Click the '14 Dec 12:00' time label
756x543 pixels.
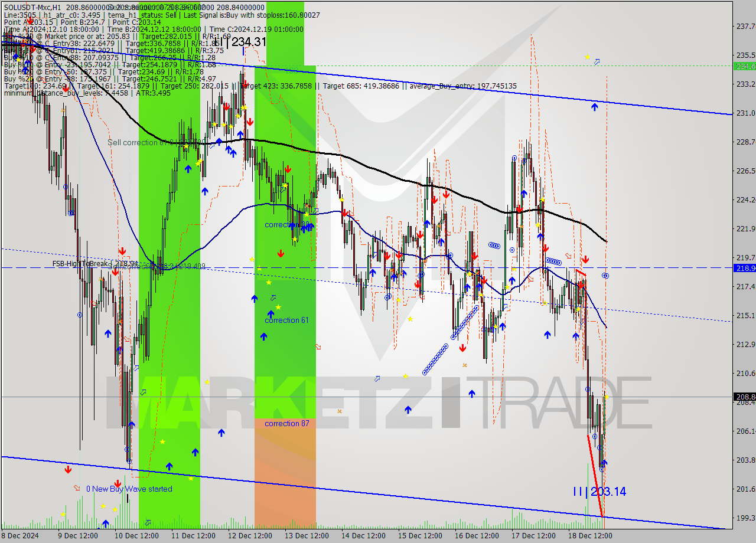363,535
